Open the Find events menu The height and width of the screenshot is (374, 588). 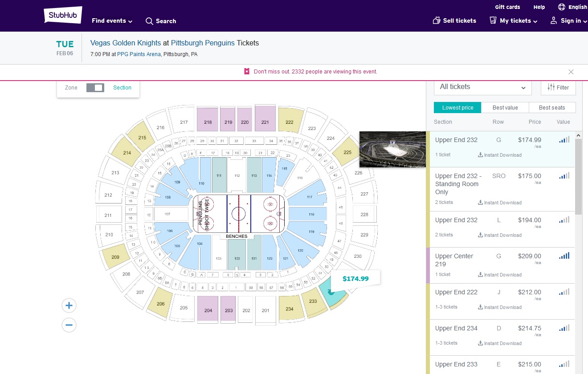(x=112, y=21)
